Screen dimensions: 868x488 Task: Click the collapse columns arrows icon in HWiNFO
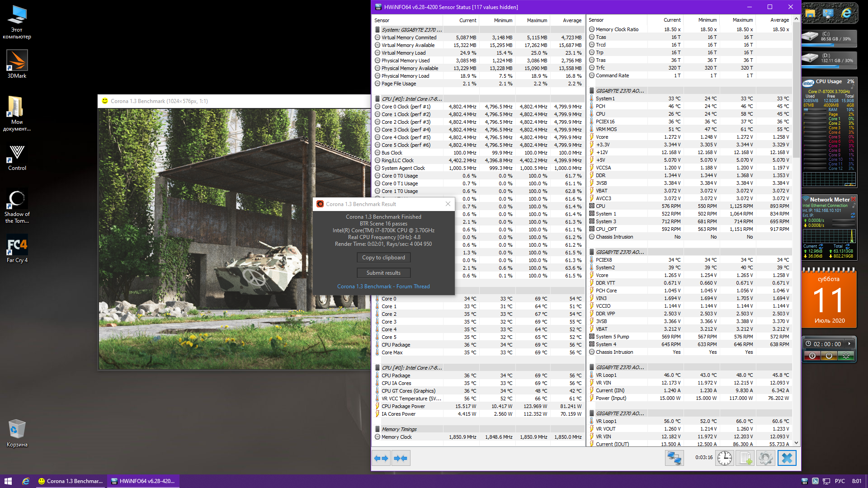click(x=401, y=458)
